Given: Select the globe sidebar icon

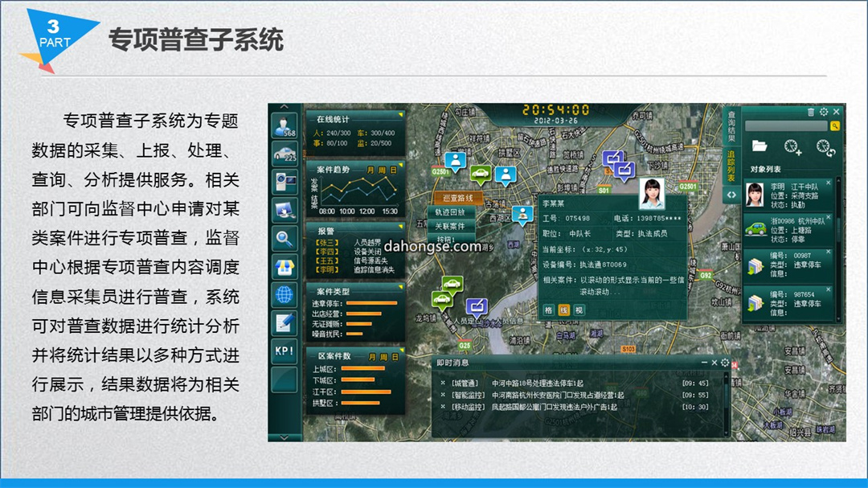Looking at the screenshot, I should click(x=285, y=295).
